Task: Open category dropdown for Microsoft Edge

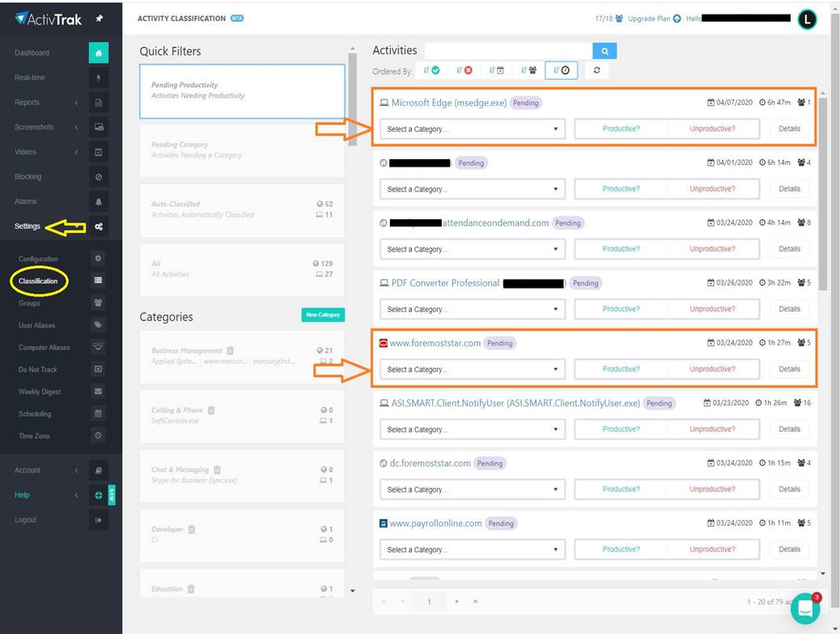Action: pos(473,129)
